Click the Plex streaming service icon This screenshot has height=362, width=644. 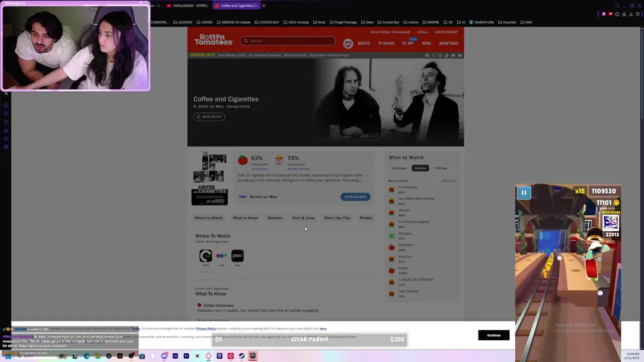(x=237, y=256)
